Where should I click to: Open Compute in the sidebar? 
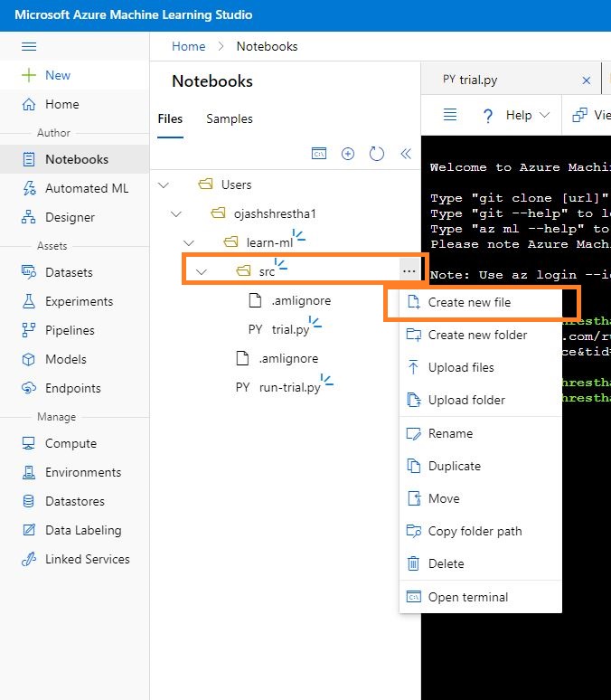pos(60,443)
